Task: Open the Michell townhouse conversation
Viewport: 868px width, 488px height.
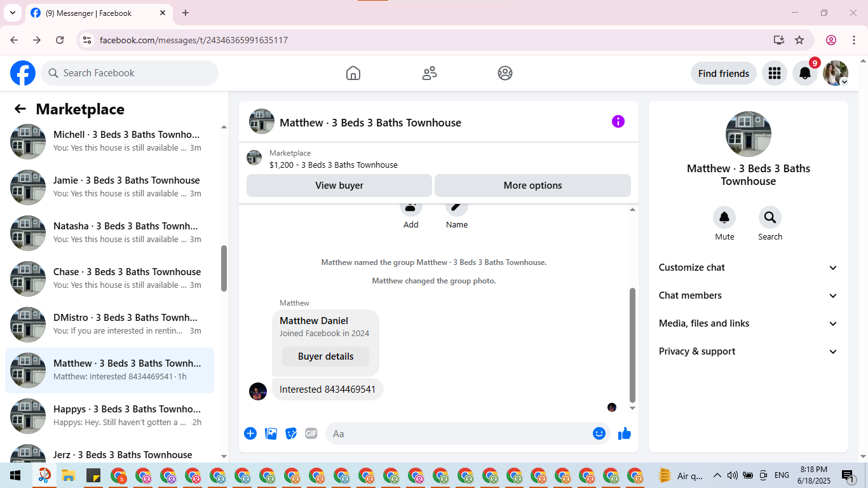Action: tap(109, 142)
